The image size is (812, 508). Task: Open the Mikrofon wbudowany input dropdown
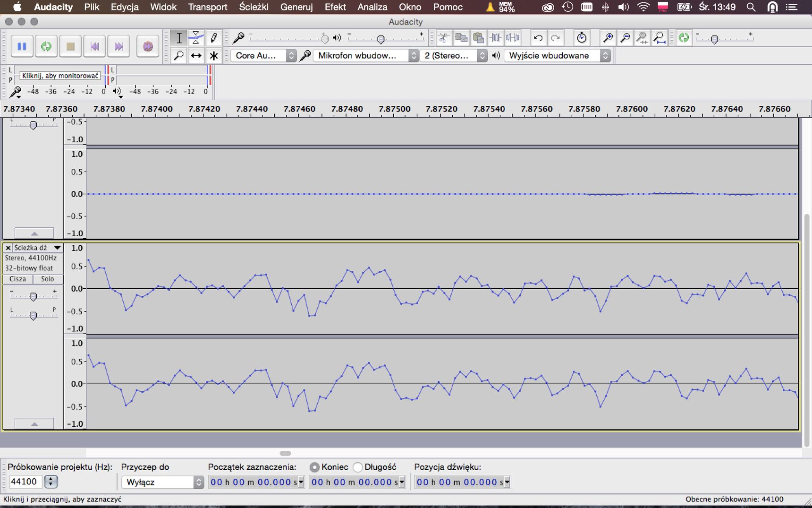(x=366, y=56)
